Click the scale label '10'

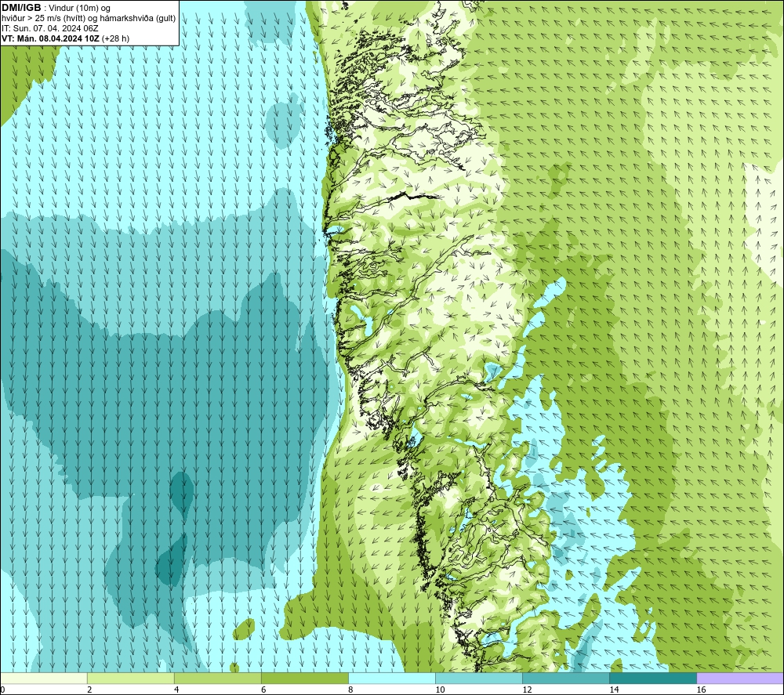[x=440, y=690]
